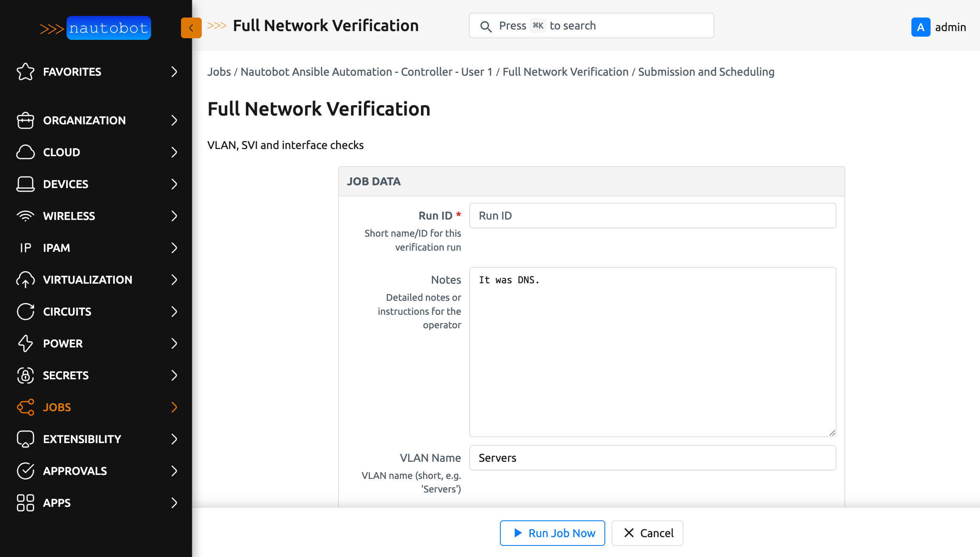Screen dimensions: 980x557
Task: Open the Jobs breadcrumb link
Action: pos(219,72)
